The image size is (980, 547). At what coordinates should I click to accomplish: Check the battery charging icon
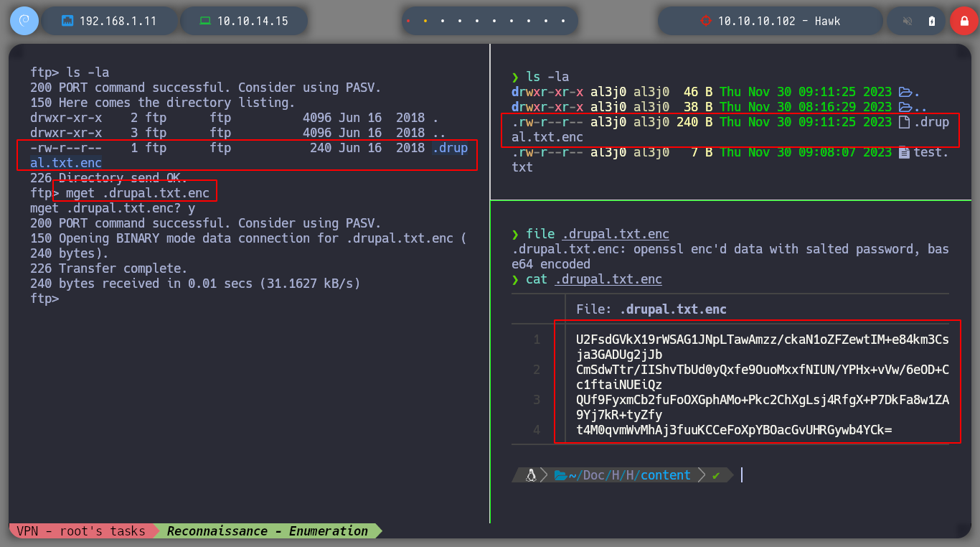932,21
